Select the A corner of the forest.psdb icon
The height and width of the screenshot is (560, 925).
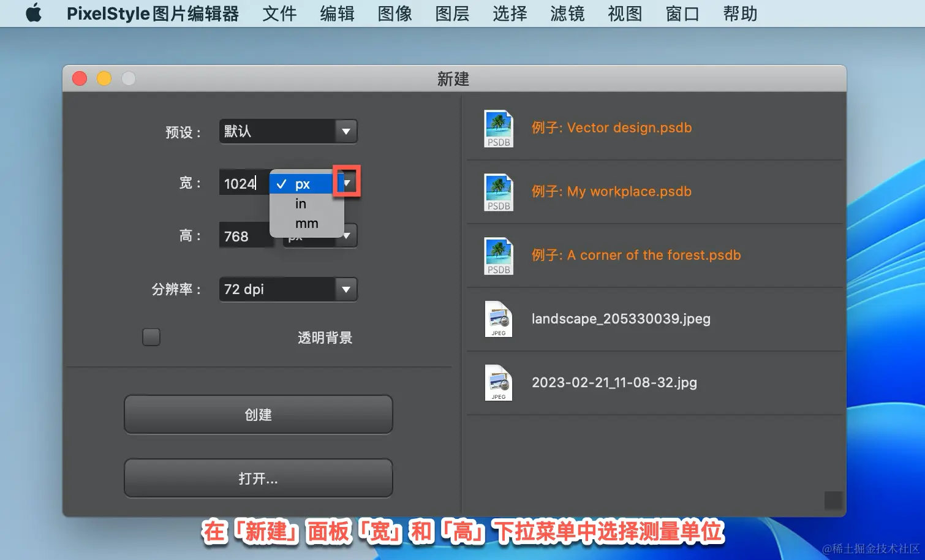[499, 256]
